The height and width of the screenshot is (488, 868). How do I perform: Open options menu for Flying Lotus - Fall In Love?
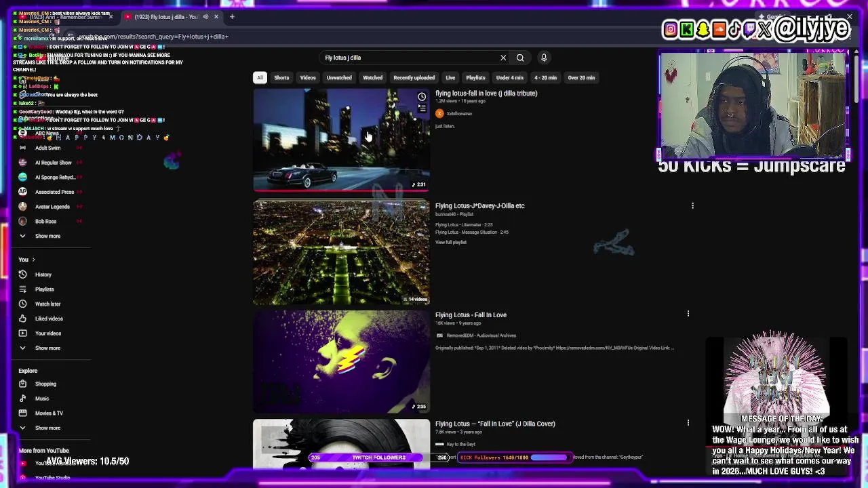[x=688, y=314]
